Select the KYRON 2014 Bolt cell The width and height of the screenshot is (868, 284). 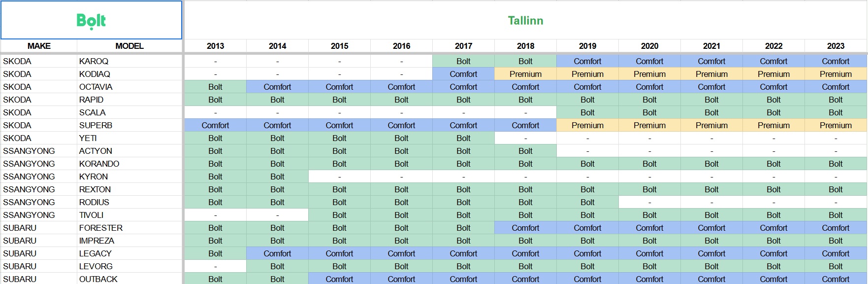[x=277, y=177]
